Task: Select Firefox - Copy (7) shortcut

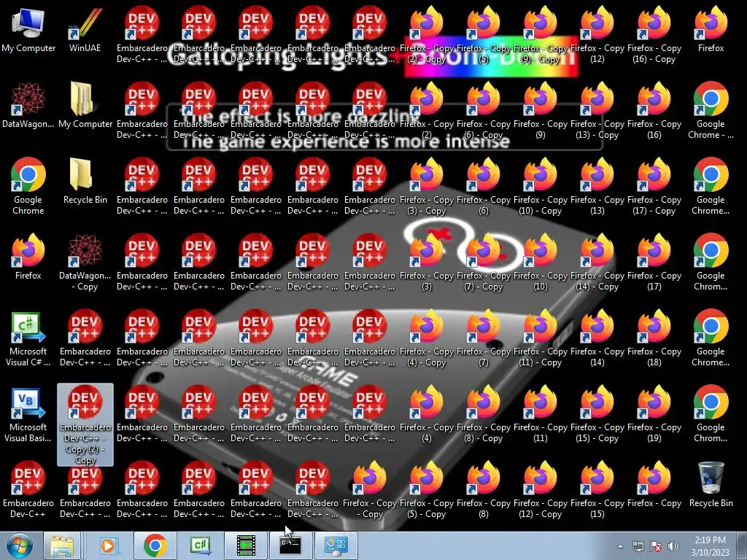Action: pyautogui.click(x=484, y=338)
